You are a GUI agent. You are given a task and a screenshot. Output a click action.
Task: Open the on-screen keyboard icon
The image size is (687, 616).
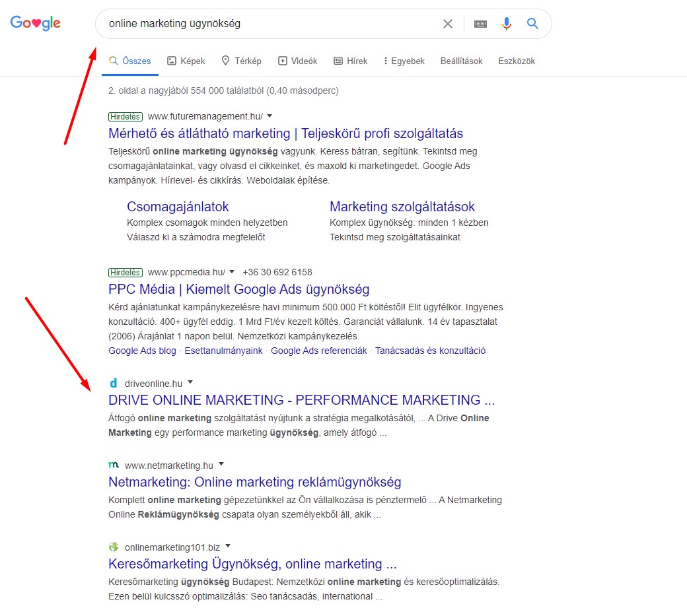tap(480, 24)
